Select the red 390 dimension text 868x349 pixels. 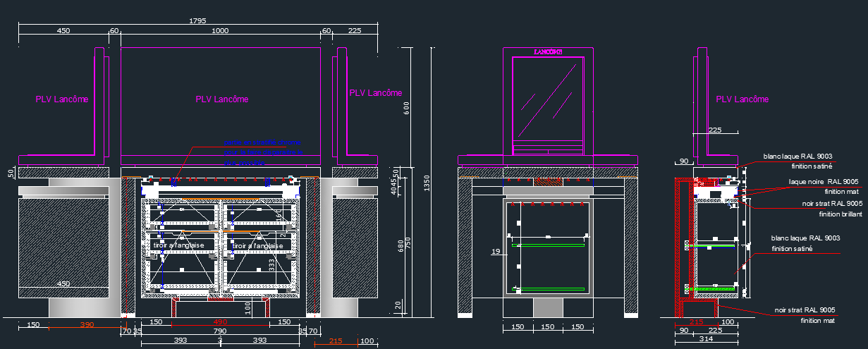tap(86, 324)
